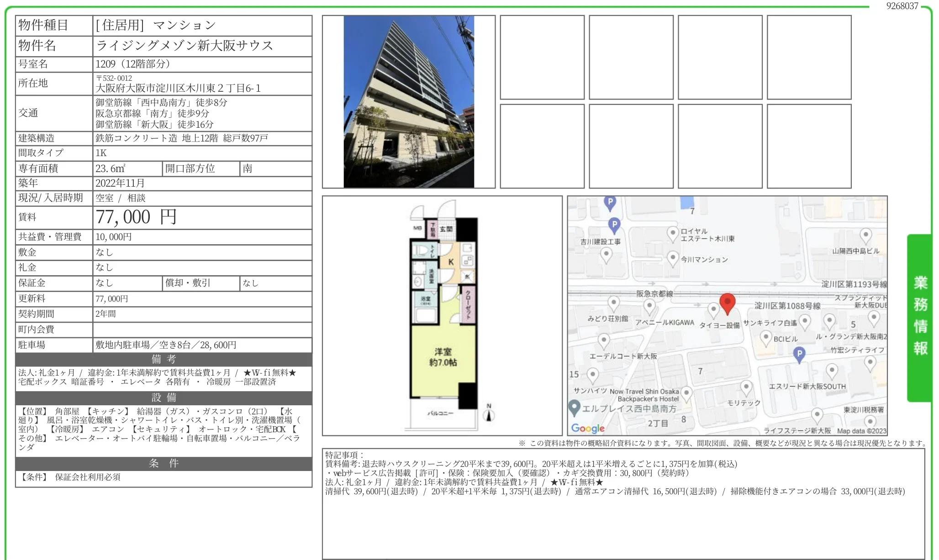
Task: Click the 77,000 円 rent value
Action: point(136,217)
